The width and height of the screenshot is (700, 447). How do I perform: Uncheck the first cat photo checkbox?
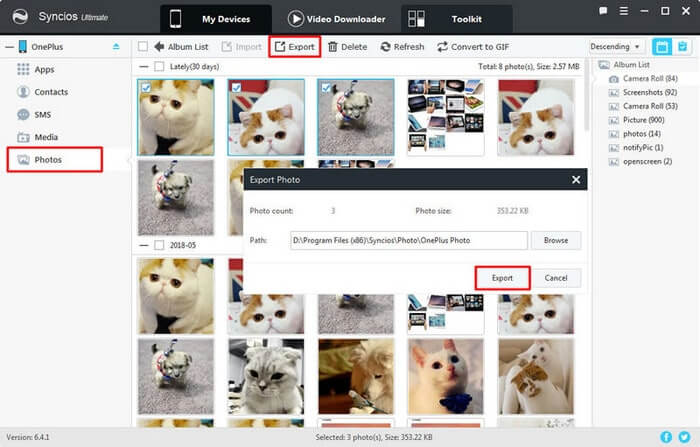(x=146, y=88)
